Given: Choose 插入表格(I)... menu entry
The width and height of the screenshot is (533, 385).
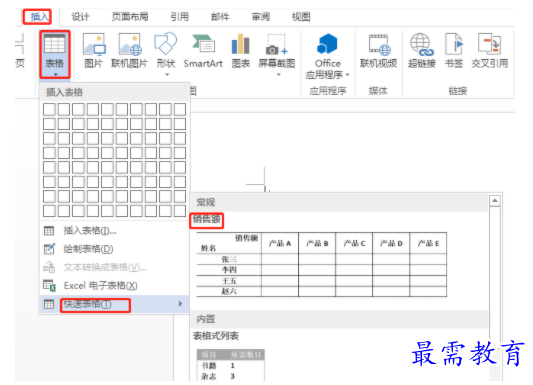Looking at the screenshot, I should click(x=114, y=231).
